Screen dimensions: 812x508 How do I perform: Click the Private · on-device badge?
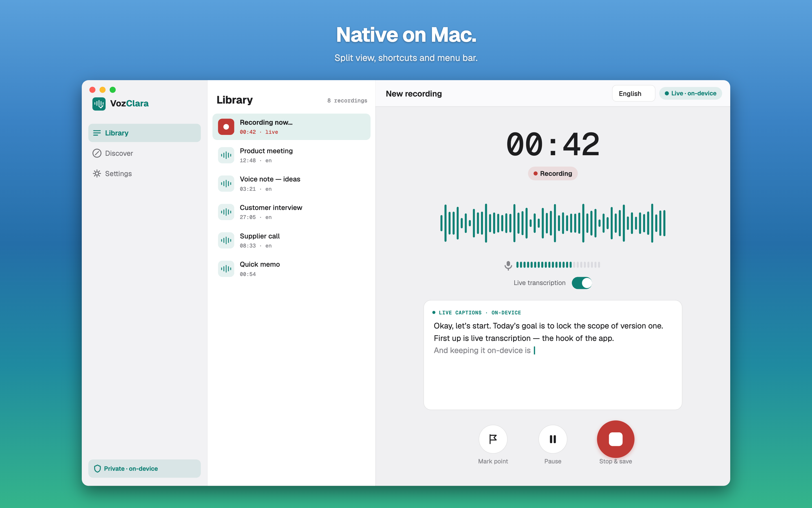tap(144, 469)
